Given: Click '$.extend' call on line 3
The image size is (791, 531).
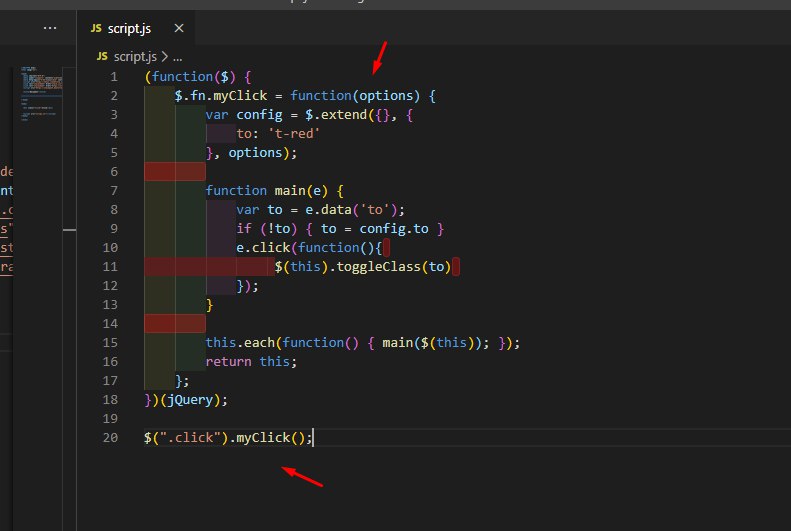Looking at the screenshot, I should [x=336, y=115].
